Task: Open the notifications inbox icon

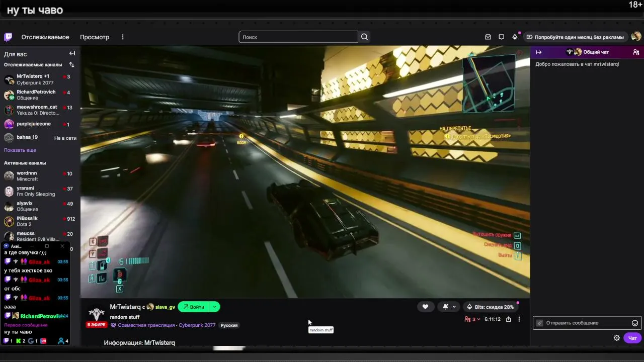Action: [x=488, y=37]
